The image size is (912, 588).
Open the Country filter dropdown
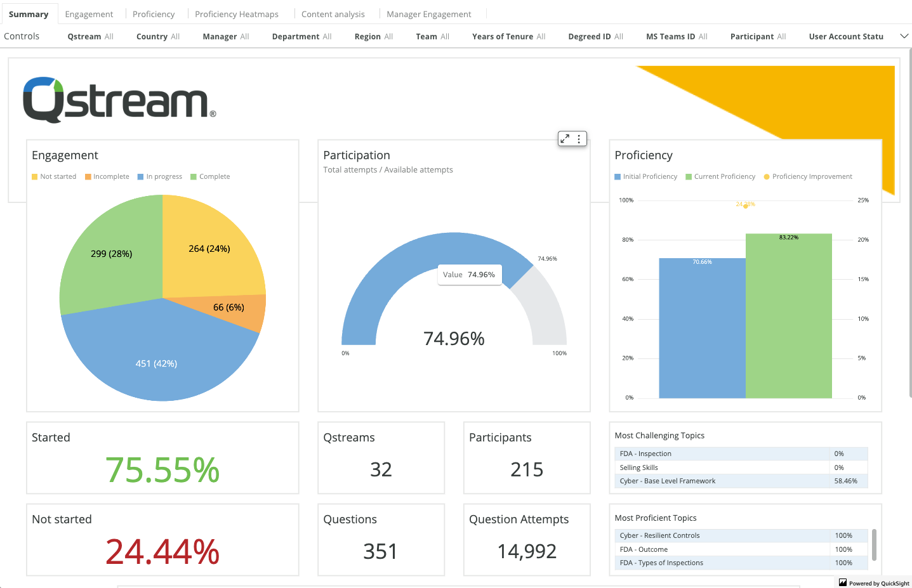click(158, 37)
